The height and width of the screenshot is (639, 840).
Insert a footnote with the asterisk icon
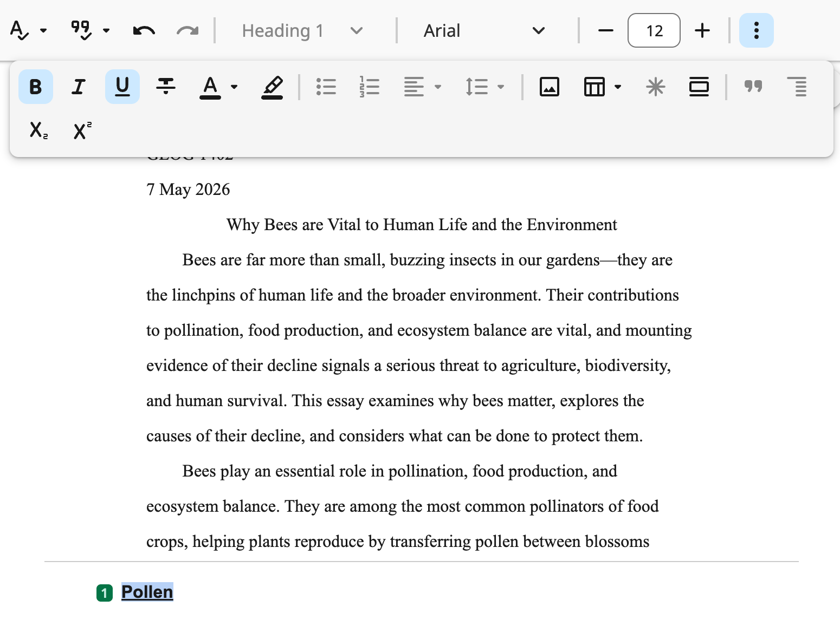656,87
